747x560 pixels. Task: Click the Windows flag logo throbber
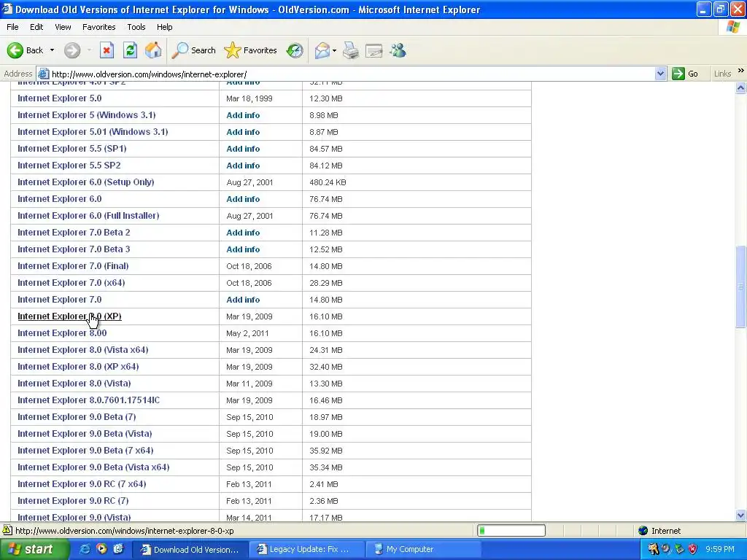click(x=732, y=27)
